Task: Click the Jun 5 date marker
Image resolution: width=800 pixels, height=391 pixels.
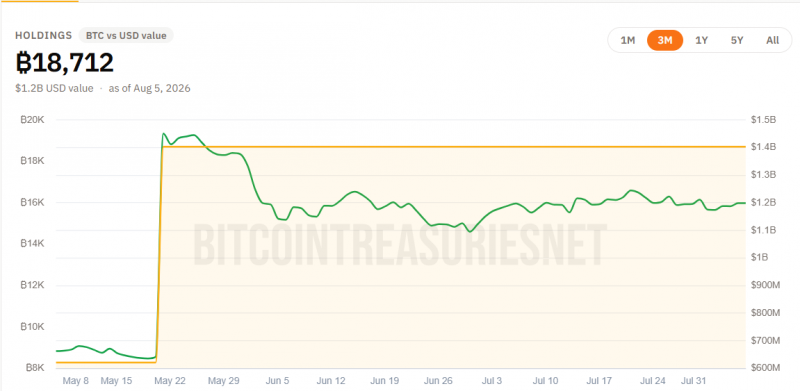Action: [x=278, y=381]
